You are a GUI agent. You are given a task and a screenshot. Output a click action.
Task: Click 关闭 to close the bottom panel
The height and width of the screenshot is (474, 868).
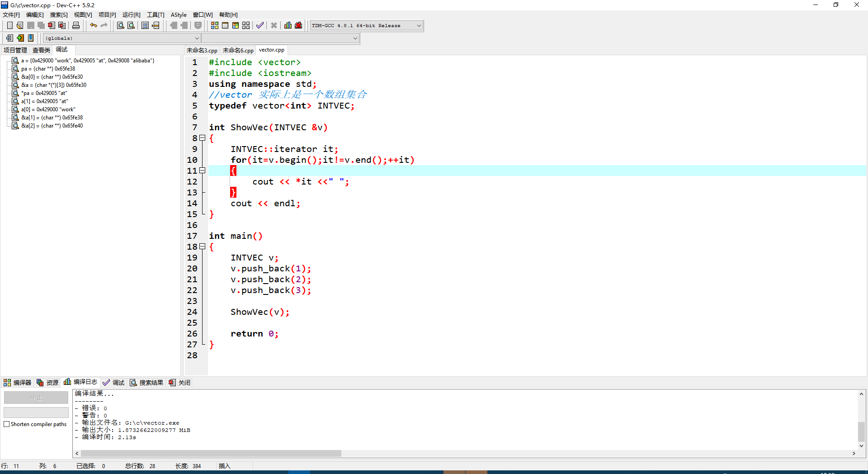coord(179,383)
